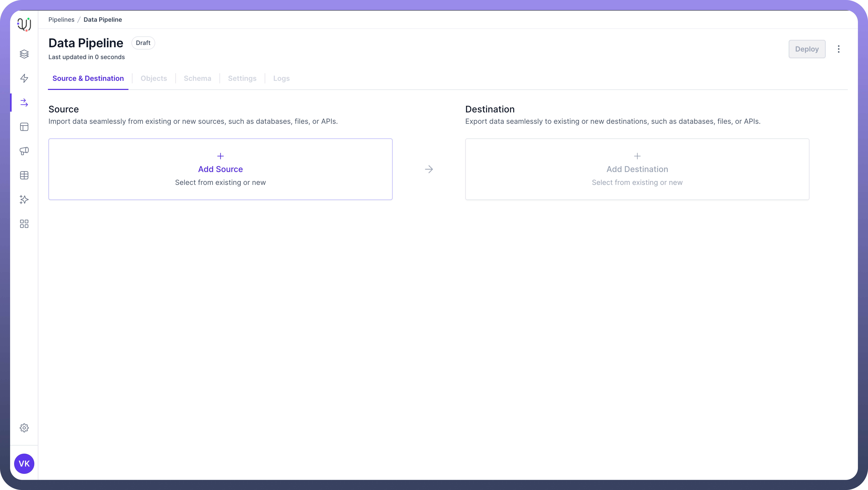Open settings gear in sidebar
Viewport: 868px width, 490px height.
coord(24,428)
